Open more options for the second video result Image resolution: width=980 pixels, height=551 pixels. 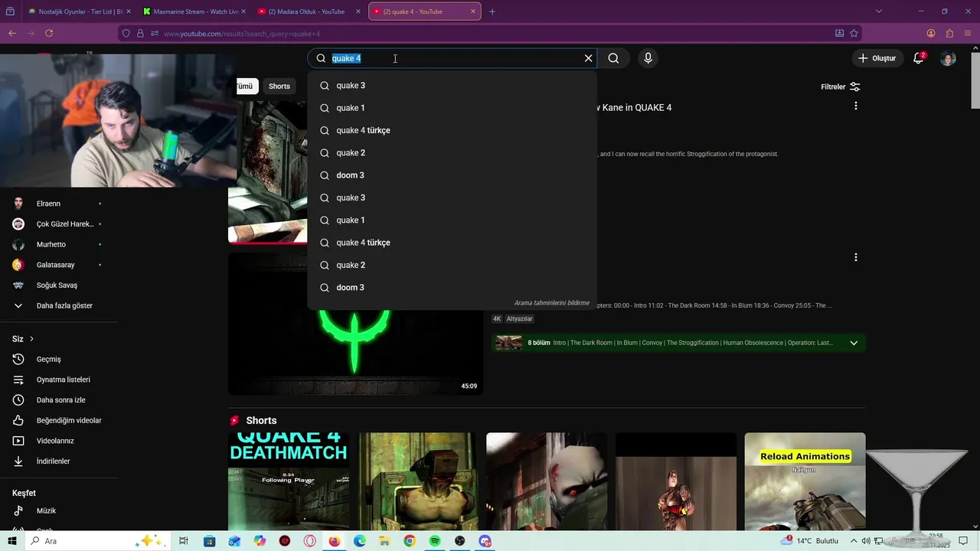[x=856, y=257]
